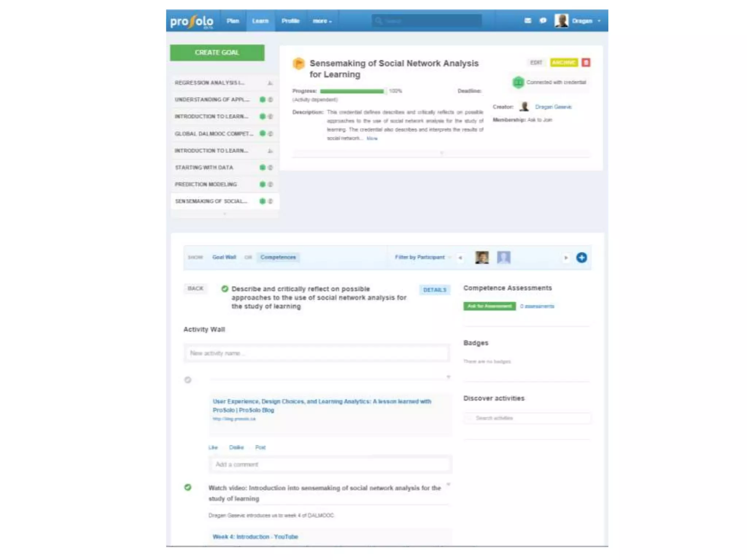Click the CREATE GOAL button
This screenshot has width=747, height=560.
click(217, 52)
